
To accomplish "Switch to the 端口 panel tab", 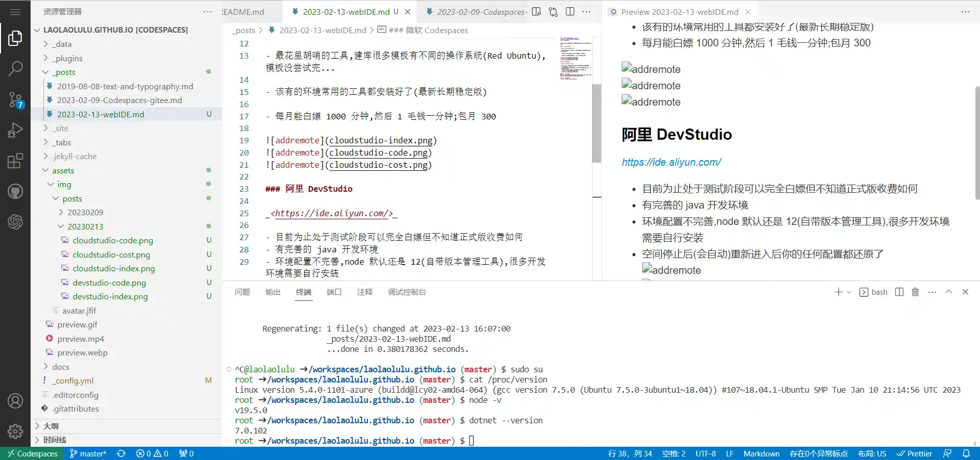I will tap(334, 292).
